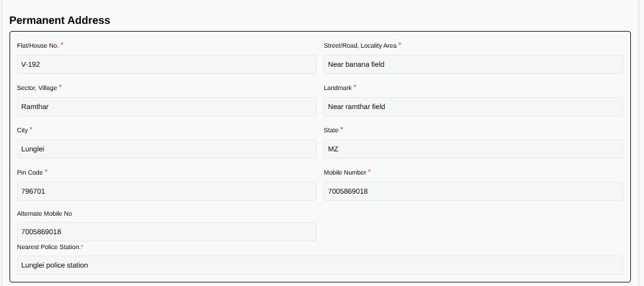Viewport: 644px width, 286px height.
Task: Click the Alternate Mobile No label
Action: point(44,214)
